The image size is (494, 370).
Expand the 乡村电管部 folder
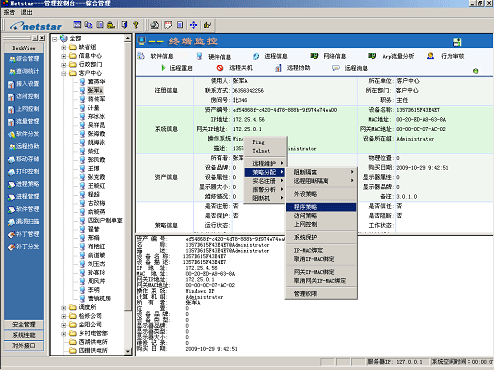pos(63,334)
